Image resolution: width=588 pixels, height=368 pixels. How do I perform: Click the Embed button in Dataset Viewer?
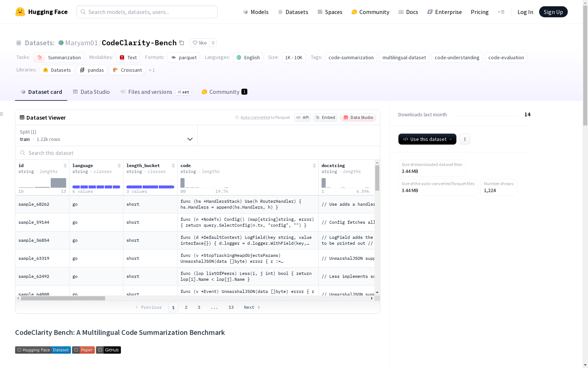tap(325, 117)
